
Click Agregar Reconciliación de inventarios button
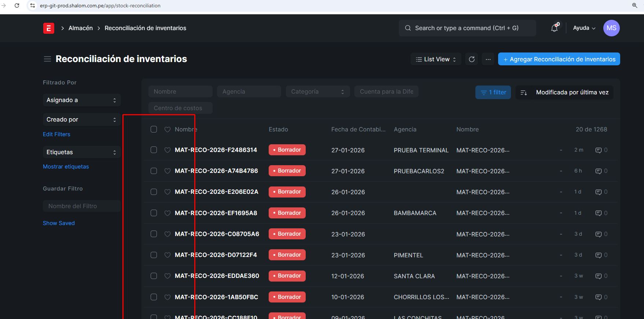[559, 59]
